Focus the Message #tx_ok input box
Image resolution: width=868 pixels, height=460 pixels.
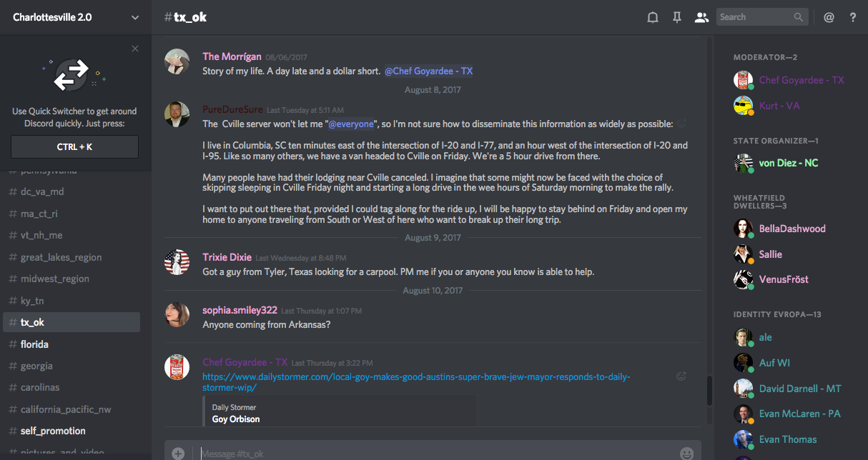(x=429, y=453)
